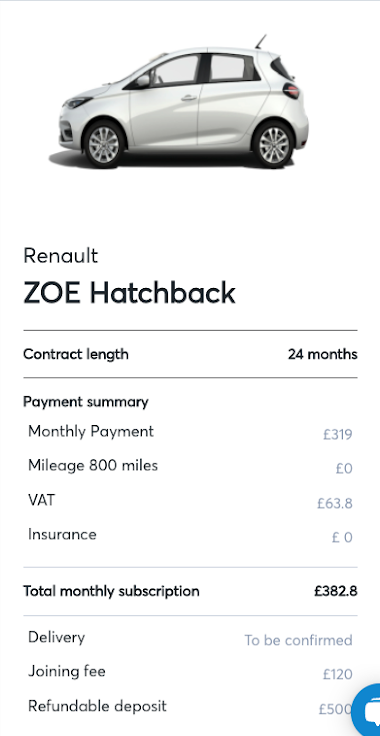Click the white Renault ZOE car image
Image resolution: width=380 pixels, height=736 pixels.
click(x=183, y=102)
